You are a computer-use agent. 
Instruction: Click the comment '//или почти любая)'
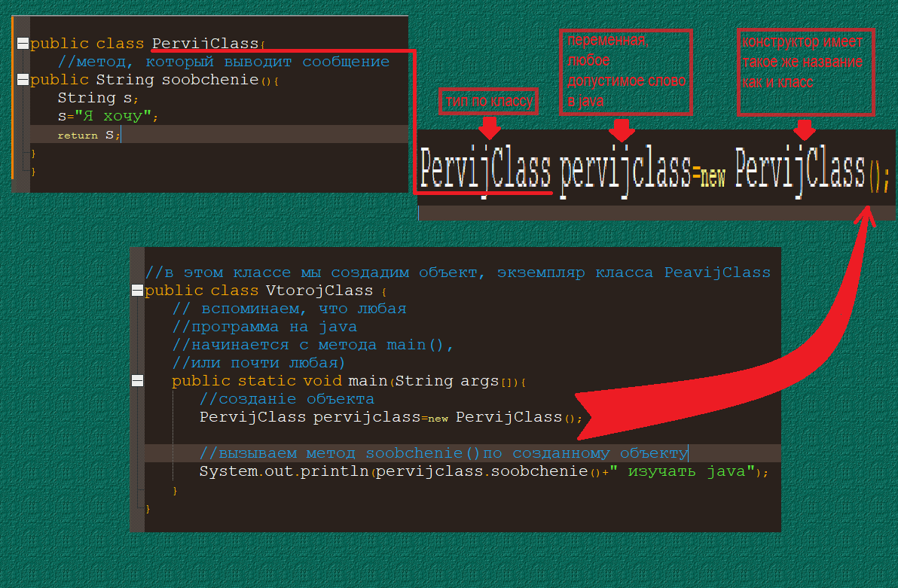259,363
